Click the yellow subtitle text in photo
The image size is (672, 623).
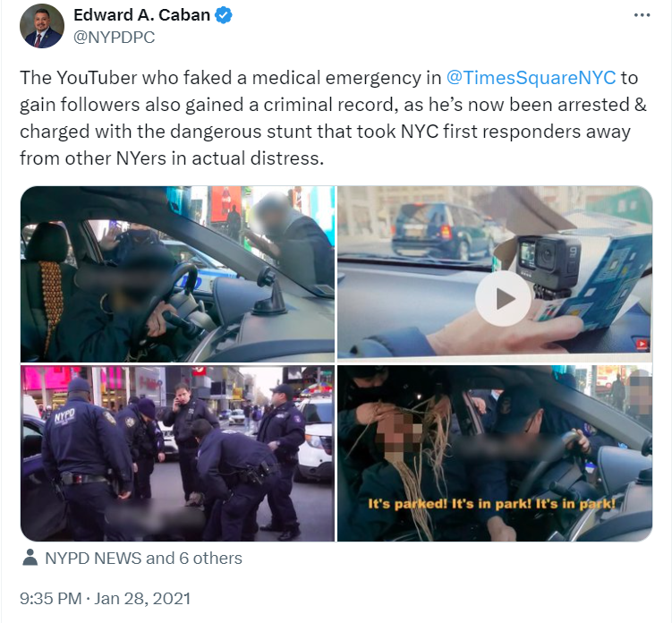(491, 504)
